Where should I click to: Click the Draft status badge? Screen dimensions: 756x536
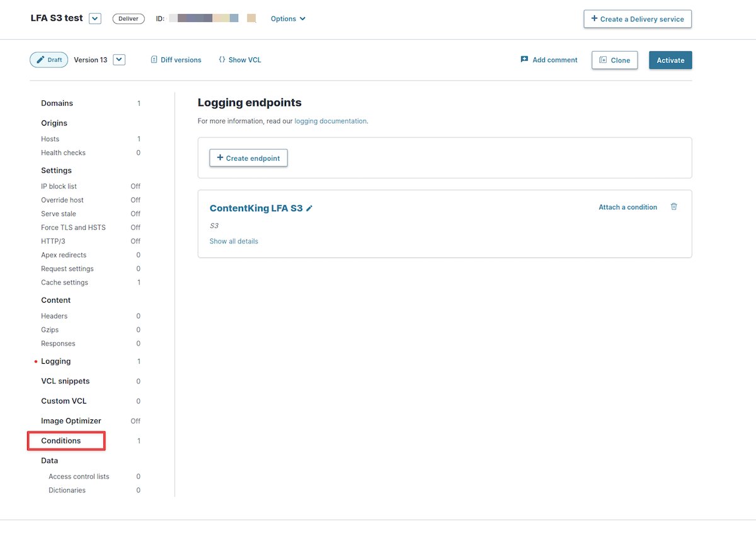(49, 60)
